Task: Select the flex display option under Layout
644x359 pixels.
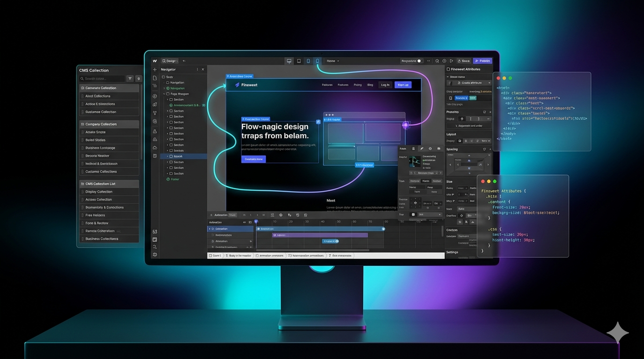Action: pos(465,141)
